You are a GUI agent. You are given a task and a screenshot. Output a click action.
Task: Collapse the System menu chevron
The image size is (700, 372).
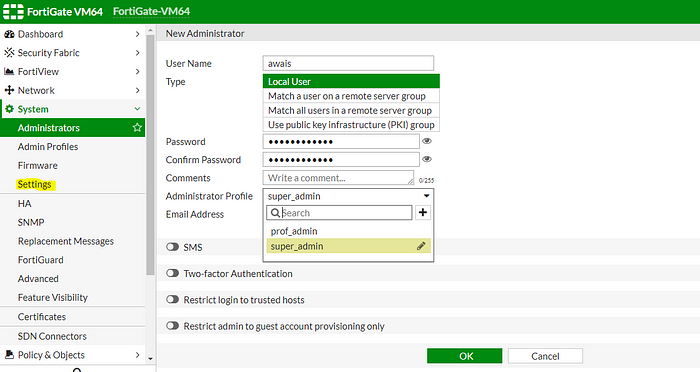coord(138,109)
